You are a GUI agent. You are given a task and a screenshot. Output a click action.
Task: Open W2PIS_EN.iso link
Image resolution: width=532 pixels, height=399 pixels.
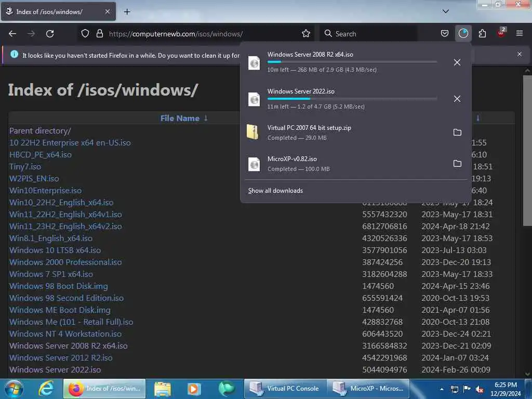(34, 179)
